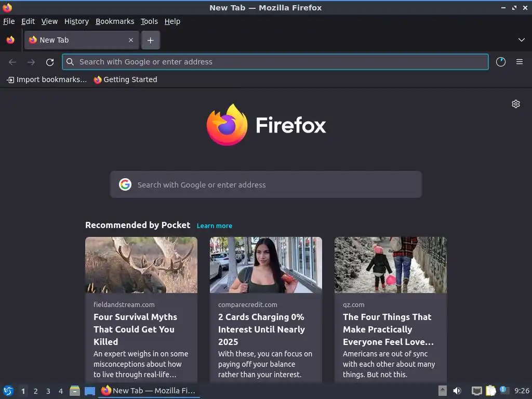
Task: Open the clipboard manager tray icon
Action: 490,391
